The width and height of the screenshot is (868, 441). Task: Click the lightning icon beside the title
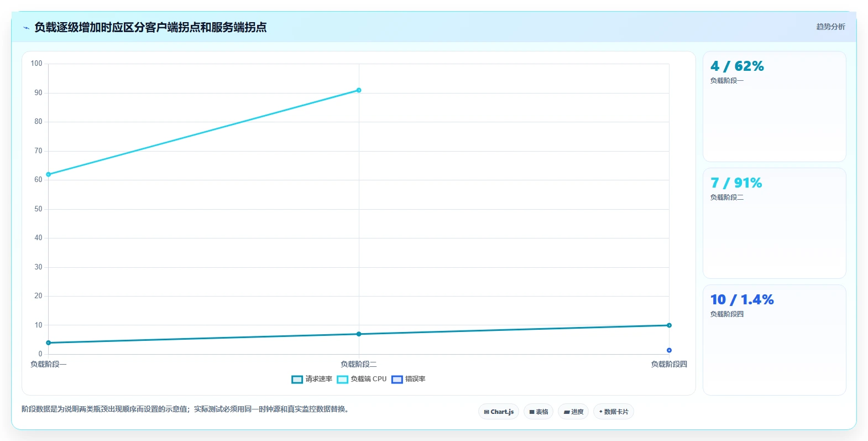click(26, 28)
